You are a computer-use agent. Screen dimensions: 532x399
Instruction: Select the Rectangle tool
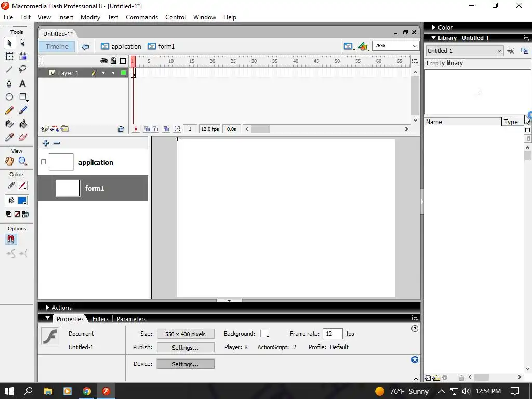[x=23, y=97]
